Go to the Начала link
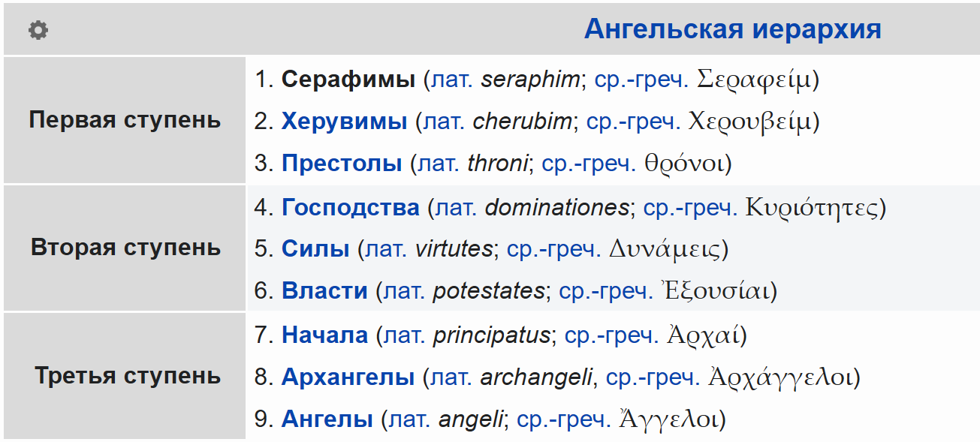The image size is (980, 442). click(324, 335)
